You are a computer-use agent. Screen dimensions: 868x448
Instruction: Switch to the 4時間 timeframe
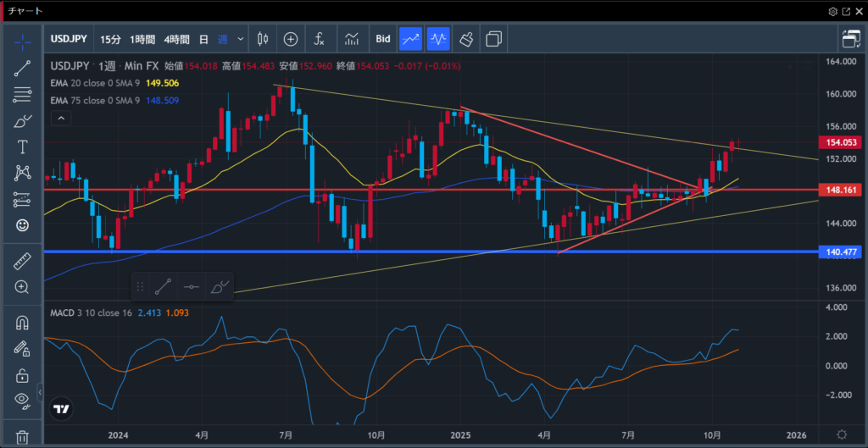coord(175,39)
